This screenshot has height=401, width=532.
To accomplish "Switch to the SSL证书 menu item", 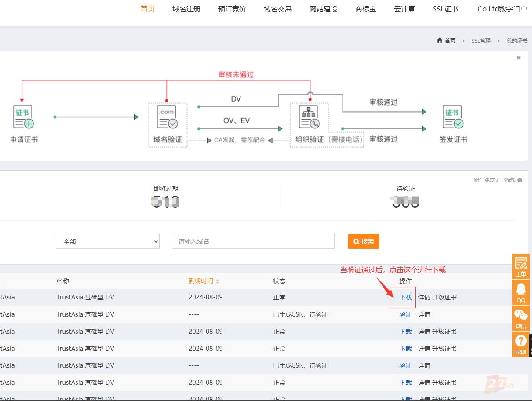I will [445, 9].
